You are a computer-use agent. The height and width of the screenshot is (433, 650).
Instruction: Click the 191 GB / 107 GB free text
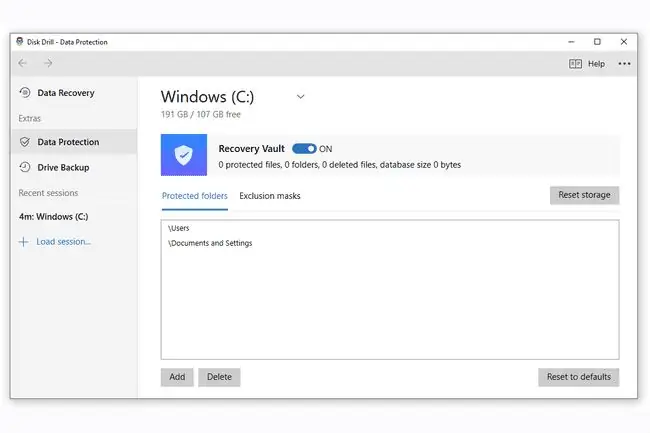pyautogui.click(x=201, y=114)
